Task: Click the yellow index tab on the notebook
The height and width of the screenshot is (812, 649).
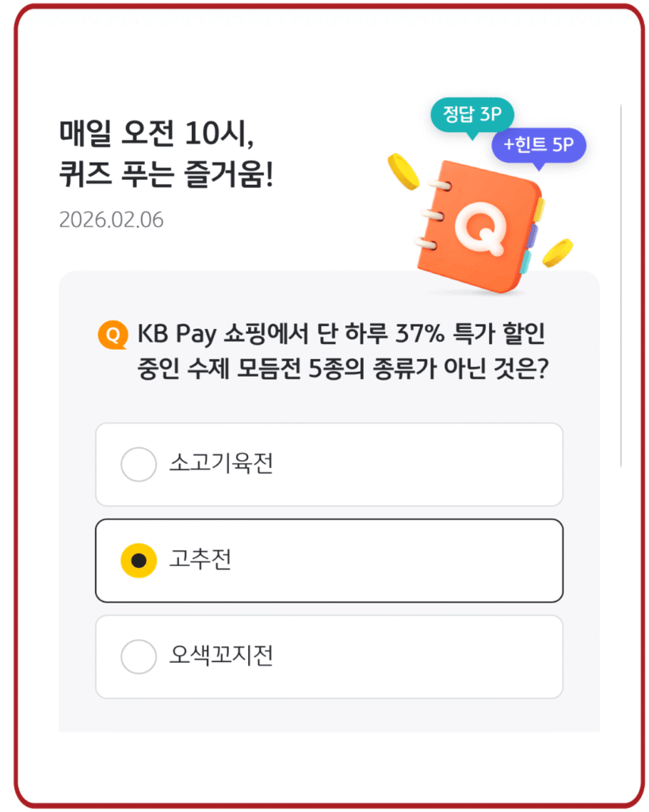Action: point(539,210)
